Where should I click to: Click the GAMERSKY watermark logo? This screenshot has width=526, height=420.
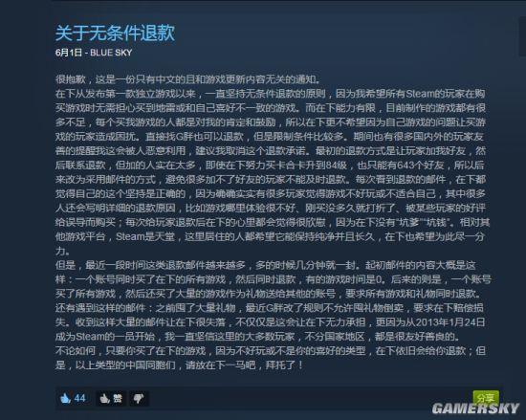pos(475,409)
